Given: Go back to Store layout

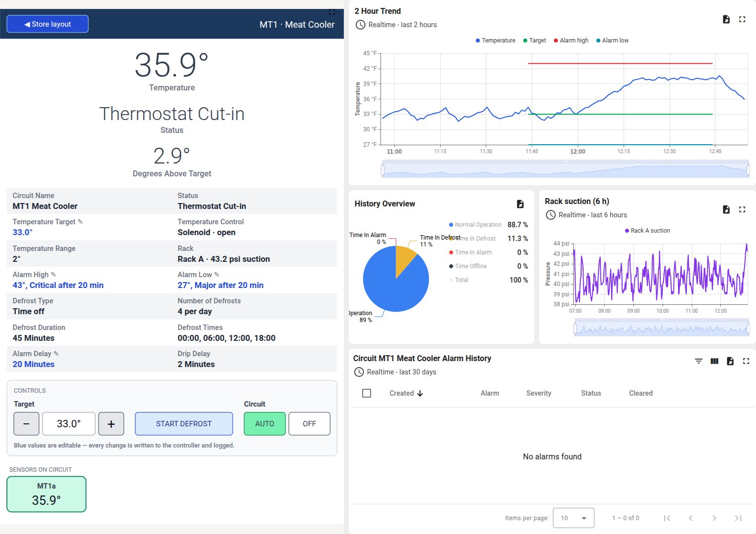Looking at the screenshot, I should tap(47, 24).
